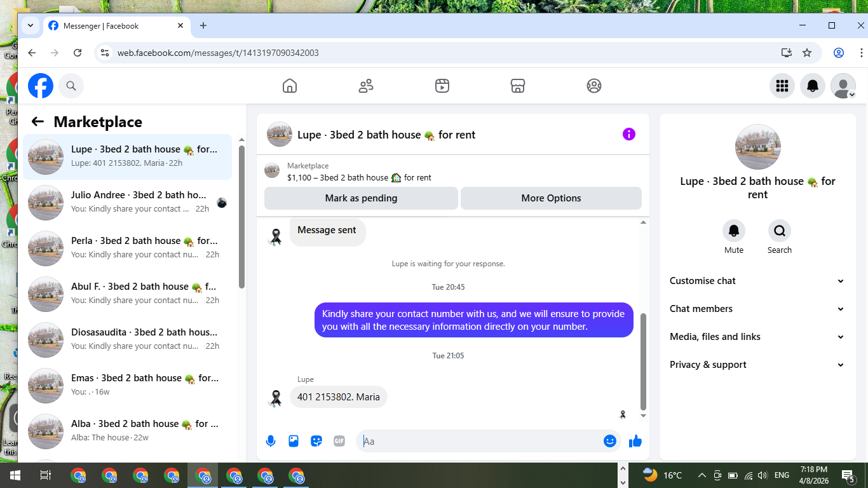Send a thumbs-up like

coord(635,441)
